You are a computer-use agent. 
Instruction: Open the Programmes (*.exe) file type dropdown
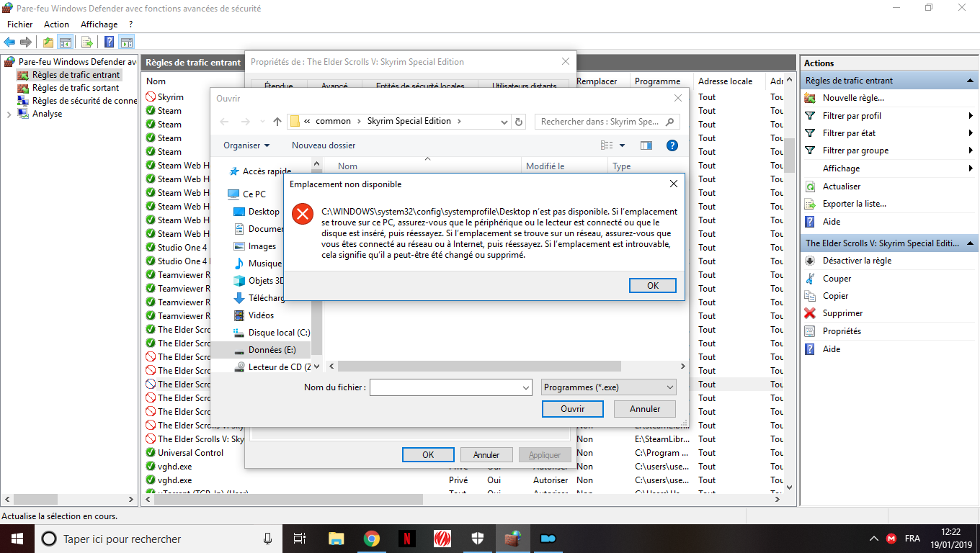(608, 387)
